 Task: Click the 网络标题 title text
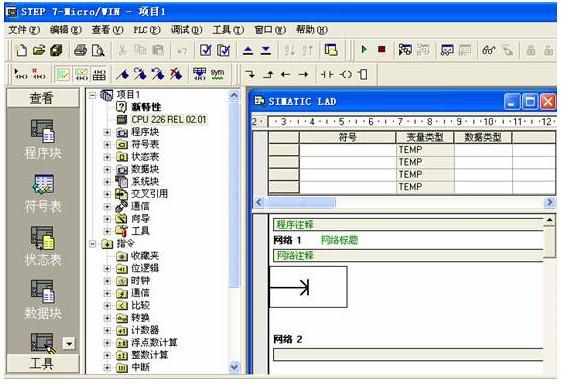coord(339,240)
